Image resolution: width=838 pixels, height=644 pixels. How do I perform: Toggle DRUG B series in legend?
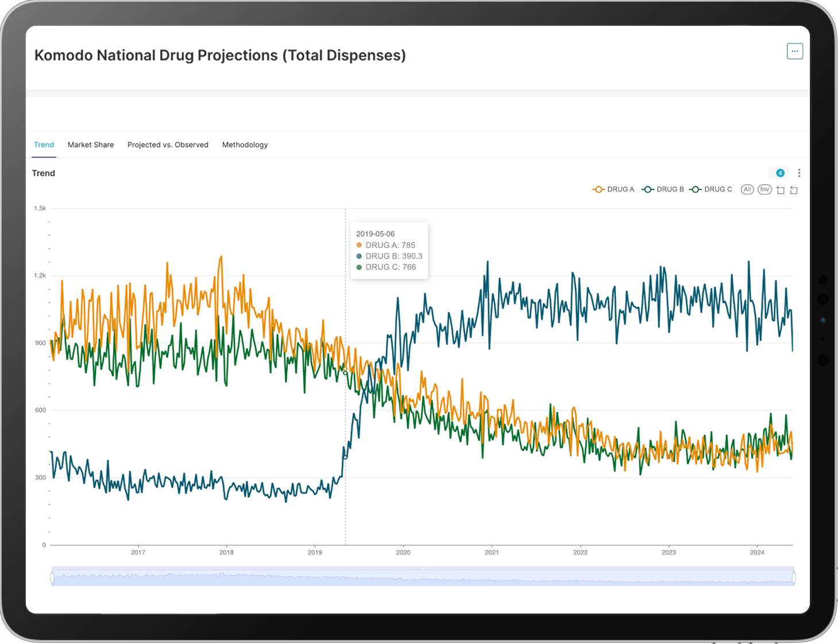(663, 189)
